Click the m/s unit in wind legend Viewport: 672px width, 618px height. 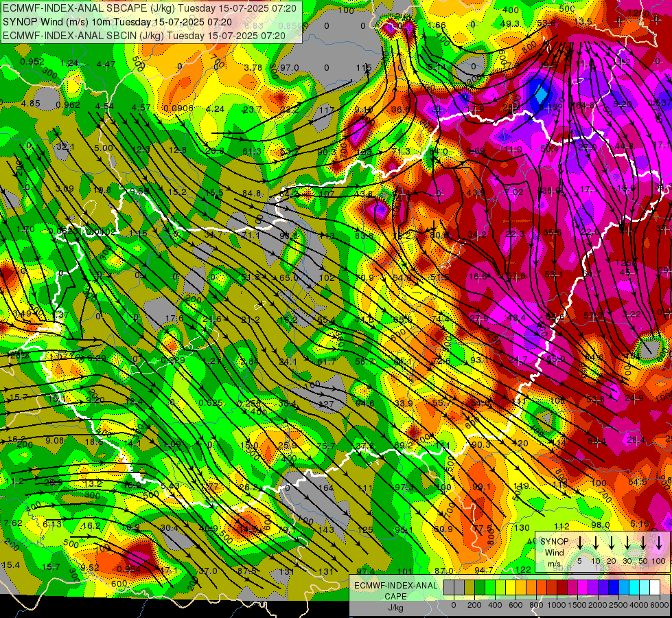click(x=554, y=564)
